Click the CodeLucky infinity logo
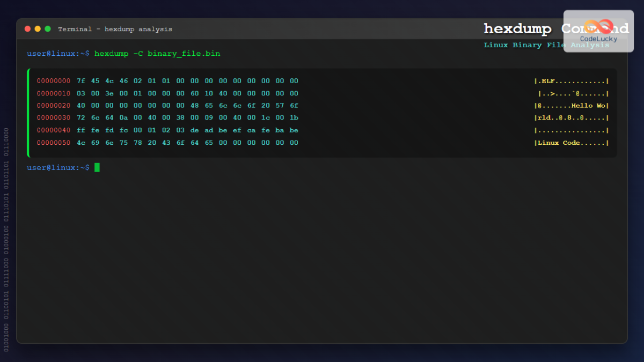Viewport: 644px width, 362px height. click(597, 26)
